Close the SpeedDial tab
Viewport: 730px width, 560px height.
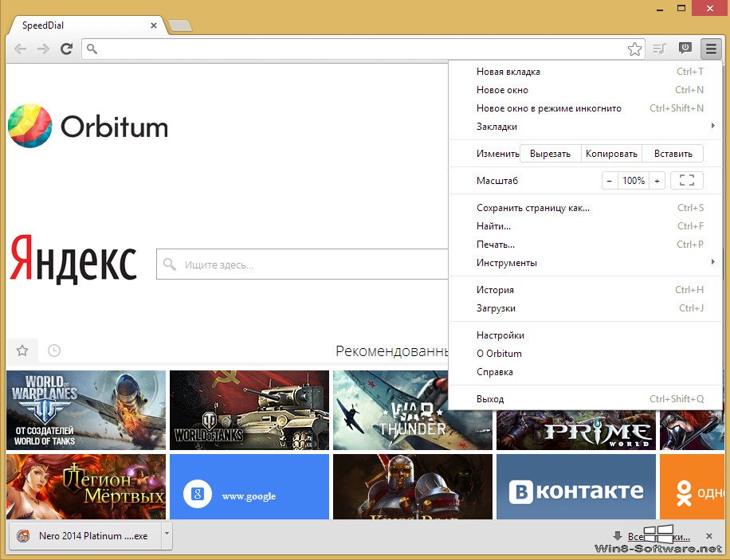pyautogui.click(x=154, y=25)
